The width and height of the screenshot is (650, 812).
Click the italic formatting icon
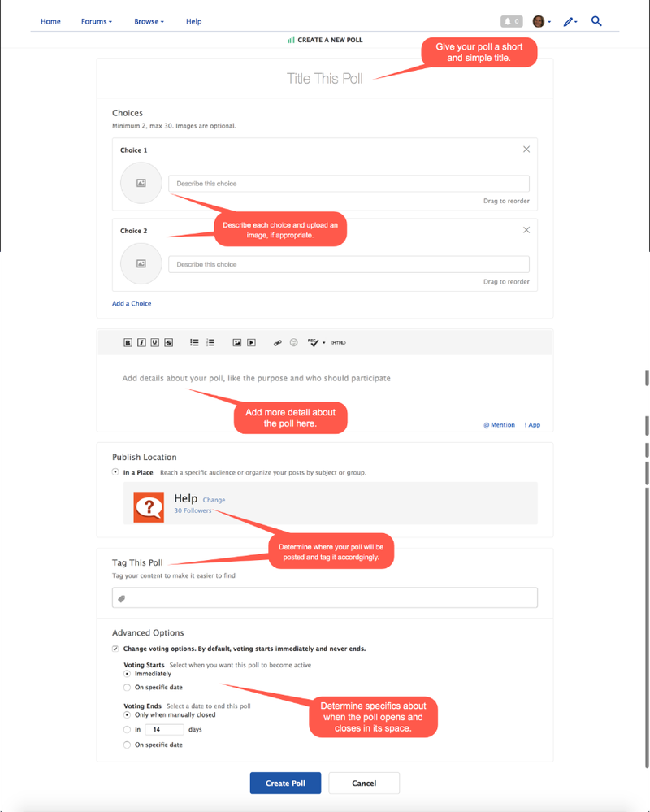click(x=141, y=343)
